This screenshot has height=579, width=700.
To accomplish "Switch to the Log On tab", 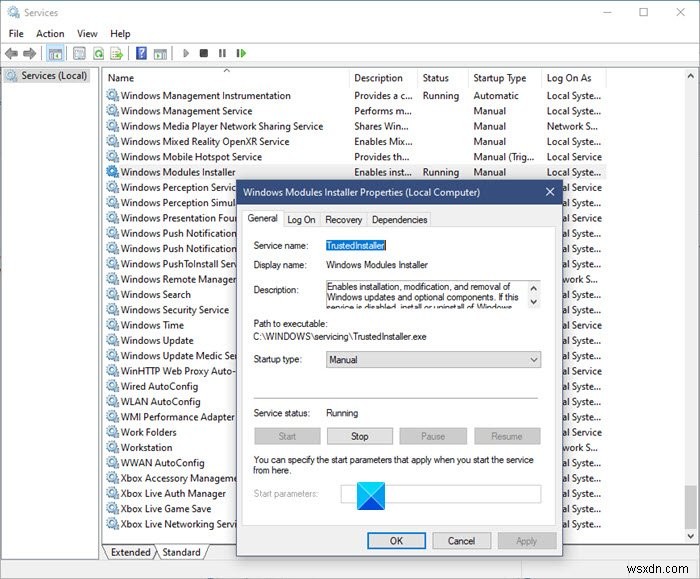I will [x=301, y=220].
